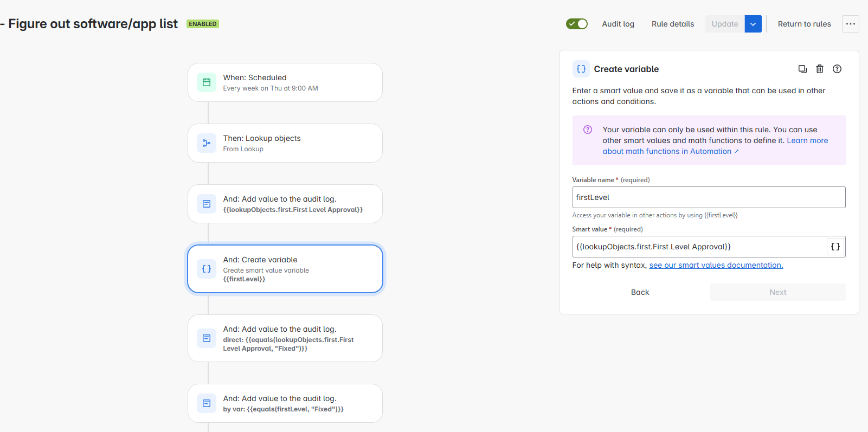Click smart value braces picker icon
Screen dimensions: 868x432
835,247
